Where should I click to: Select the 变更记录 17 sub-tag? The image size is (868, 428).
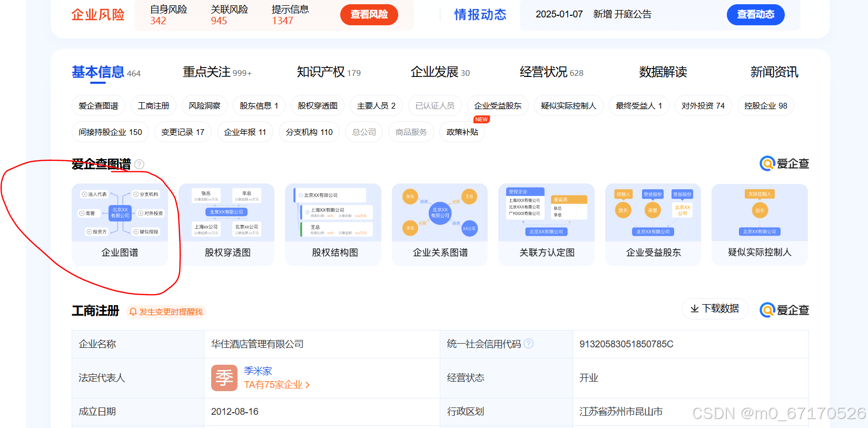[183, 132]
